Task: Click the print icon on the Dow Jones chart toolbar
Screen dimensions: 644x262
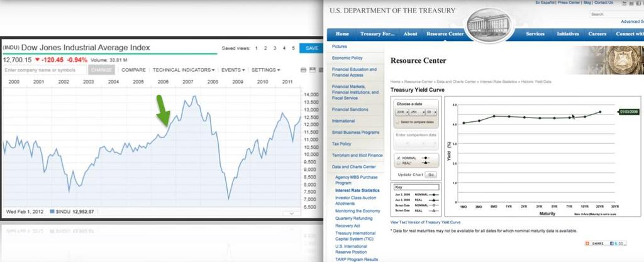Action: (304, 70)
